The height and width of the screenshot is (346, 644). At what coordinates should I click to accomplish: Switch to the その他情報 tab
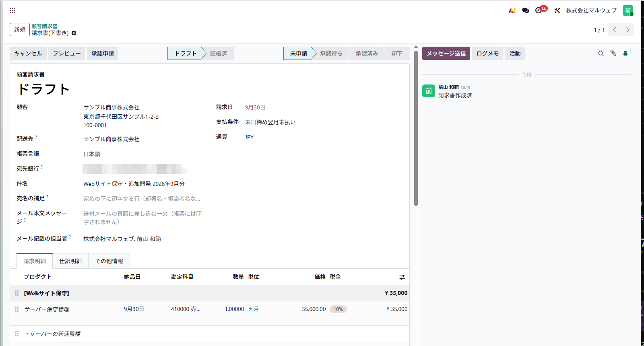tap(109, 261)
